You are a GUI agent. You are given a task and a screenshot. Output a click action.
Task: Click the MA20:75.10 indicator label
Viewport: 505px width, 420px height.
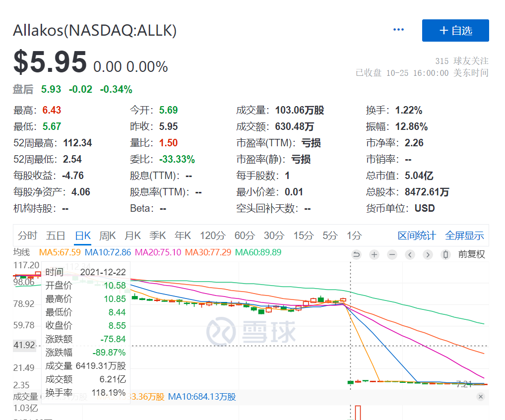(x=158, y=252)
